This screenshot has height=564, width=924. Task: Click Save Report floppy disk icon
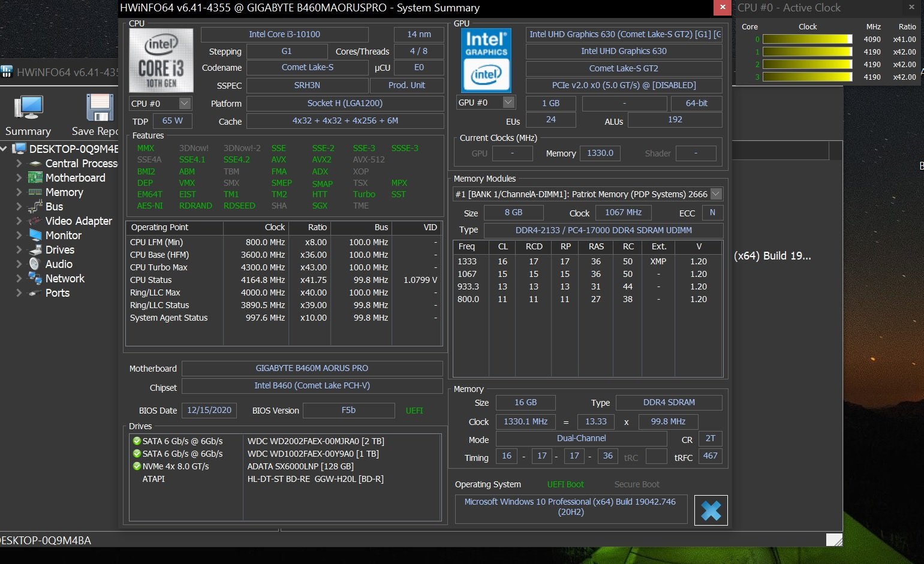pyautogui.click(x=100, y=108)
